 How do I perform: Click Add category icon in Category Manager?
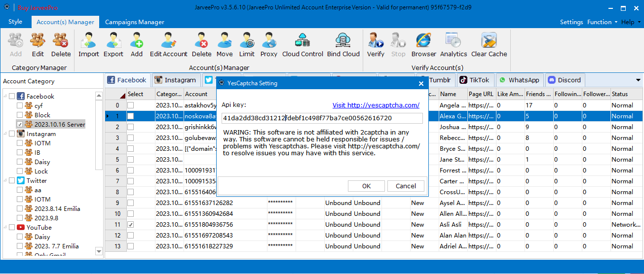coord(16,45)
